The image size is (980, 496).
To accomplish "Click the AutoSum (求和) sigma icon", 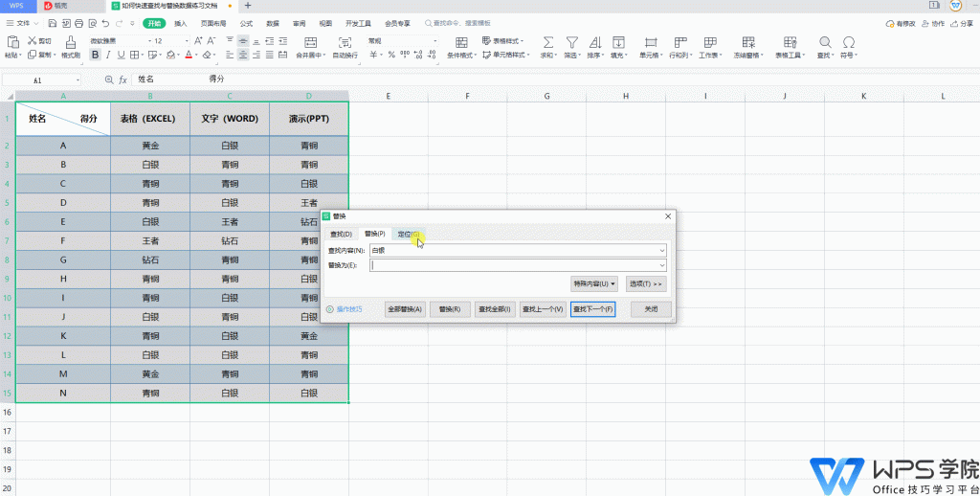I will pos(548,42).
